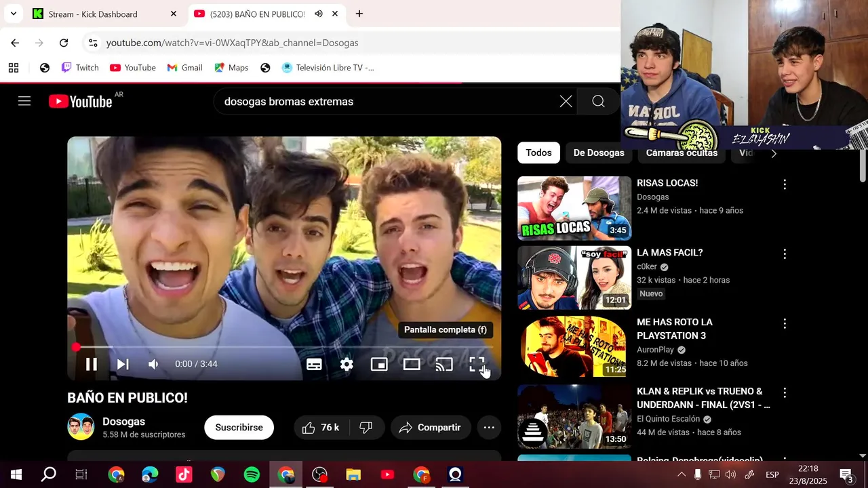This screenshot has height=488, width=868.
Task: Open options menu for 'RISAS LOCAS!'
Action: coord(785,184)
